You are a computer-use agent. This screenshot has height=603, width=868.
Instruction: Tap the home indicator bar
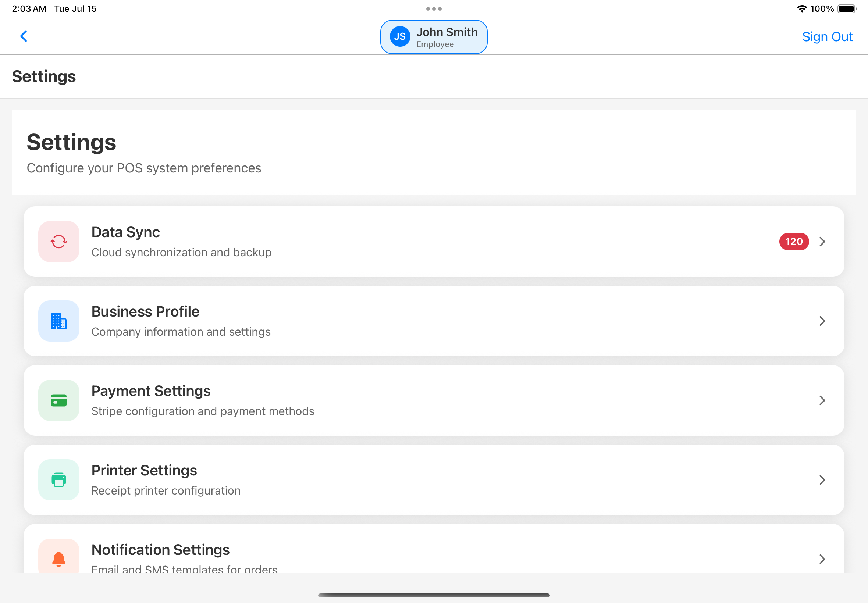click(434, 595)
